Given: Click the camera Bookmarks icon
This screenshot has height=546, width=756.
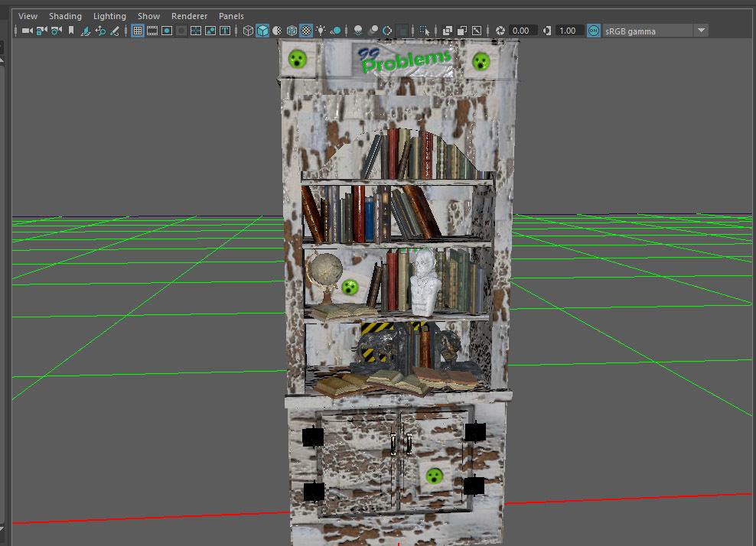Looking at the screenshot, I should point(71,31).
